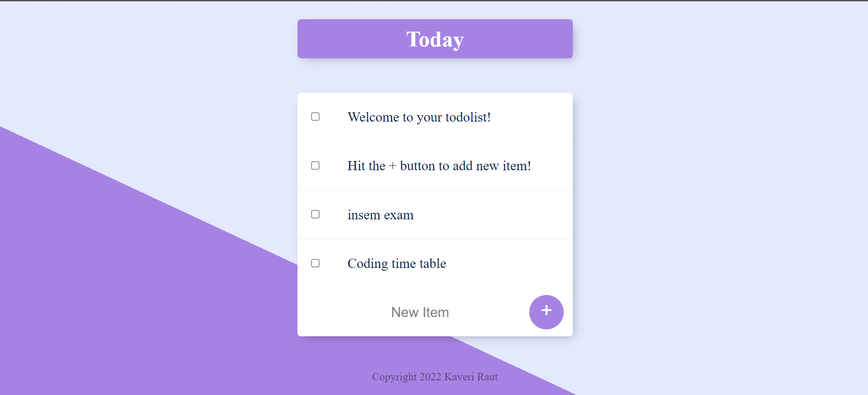Screen dimensions: 868x395
Task: Click the 'Coding time table' task text
Action: 397,263
